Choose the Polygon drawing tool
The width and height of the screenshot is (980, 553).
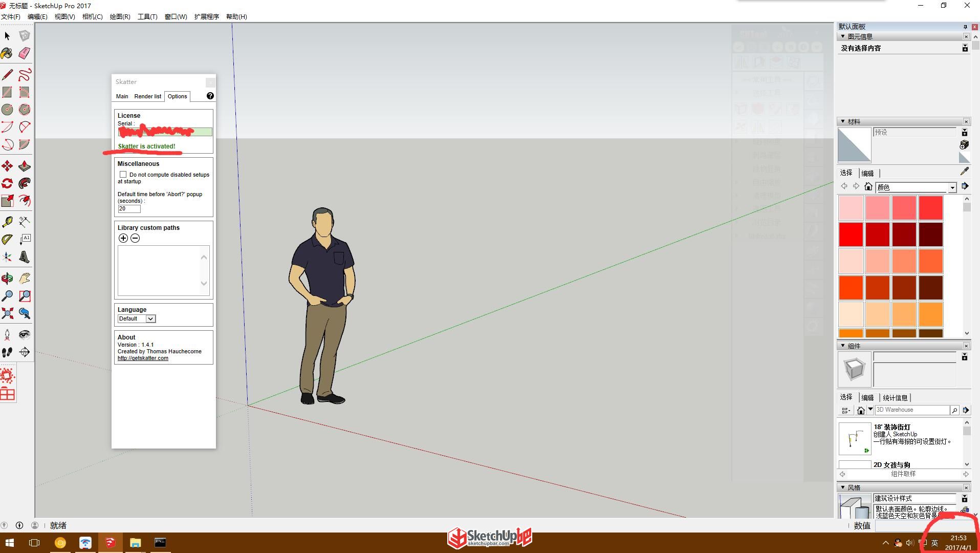click(x=24, y=110)
